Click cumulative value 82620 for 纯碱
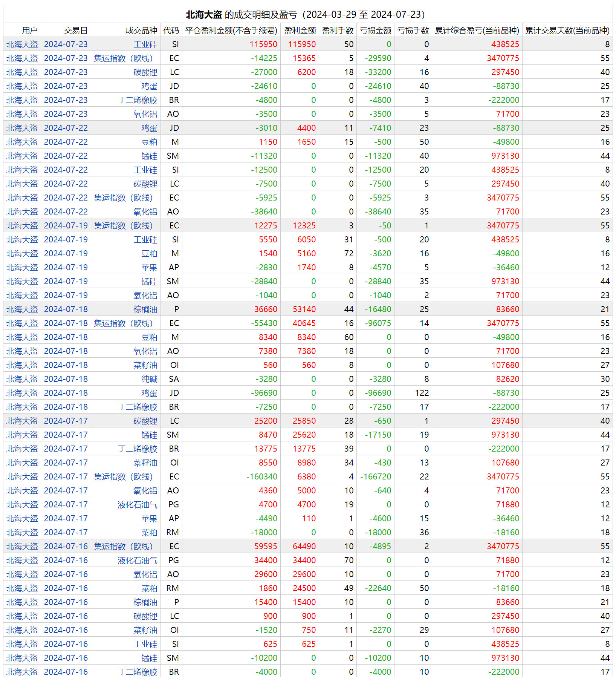 pos(507,379)
